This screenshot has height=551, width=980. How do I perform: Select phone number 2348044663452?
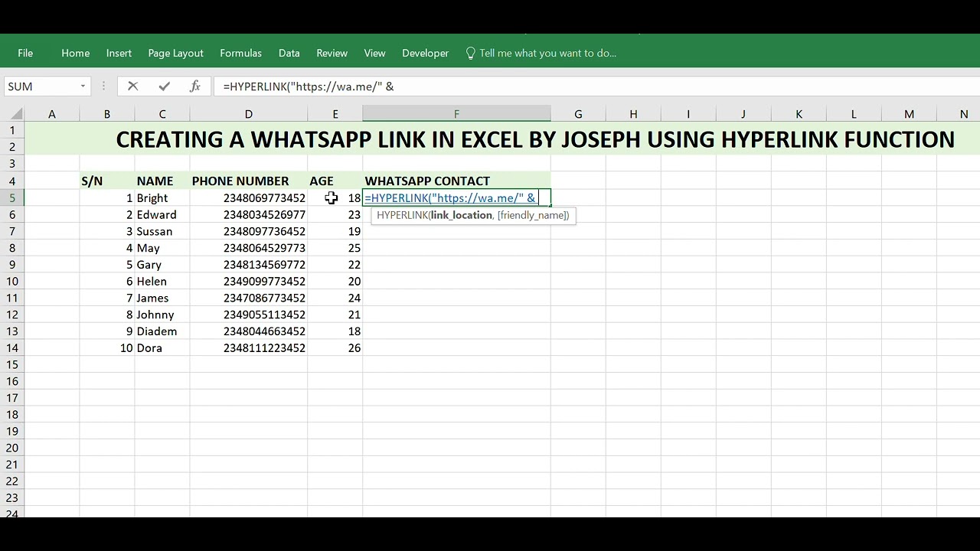[x=248, y=331]
